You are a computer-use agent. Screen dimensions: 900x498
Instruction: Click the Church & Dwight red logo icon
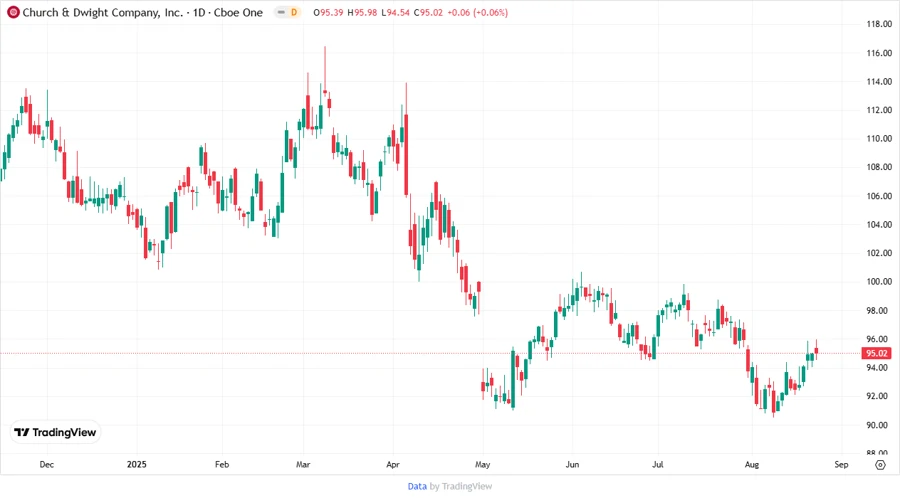tap(13, 12)
